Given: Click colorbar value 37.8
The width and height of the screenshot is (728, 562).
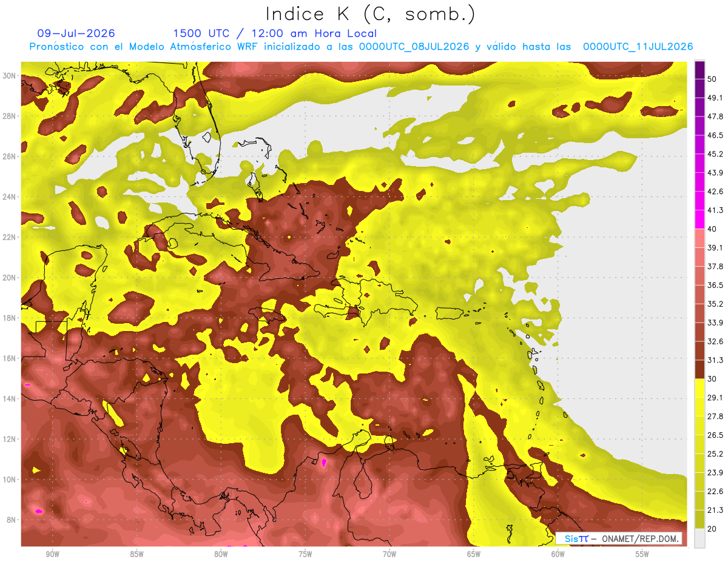Looking at the screenshot, I should pyautogui.click(x=714, y=266).
